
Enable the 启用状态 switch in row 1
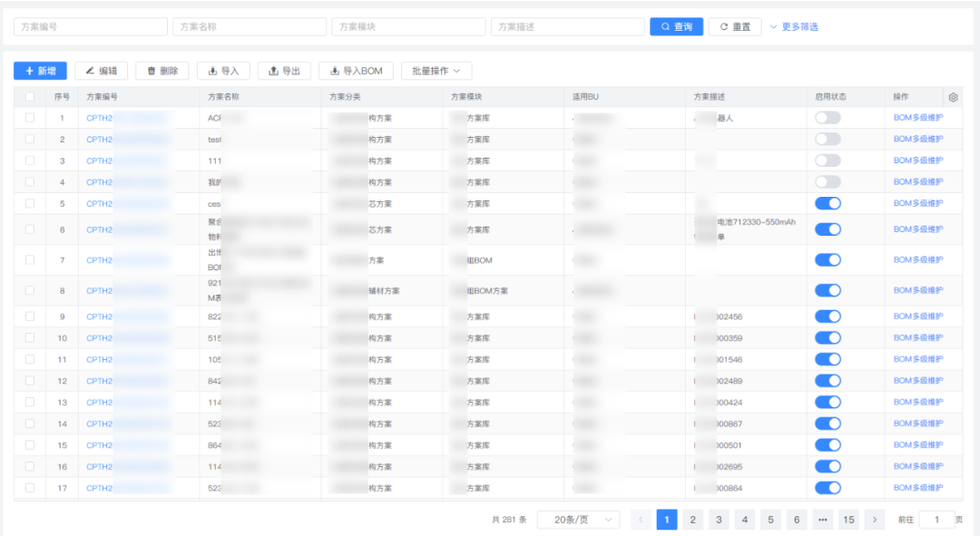point(828,117)
